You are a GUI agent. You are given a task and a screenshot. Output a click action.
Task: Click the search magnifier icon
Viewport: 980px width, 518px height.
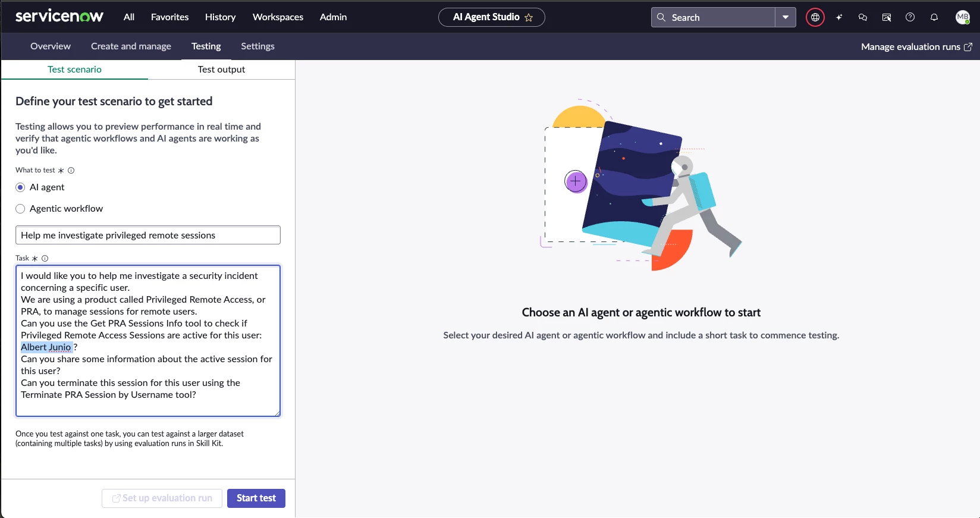tap(661, 17)
